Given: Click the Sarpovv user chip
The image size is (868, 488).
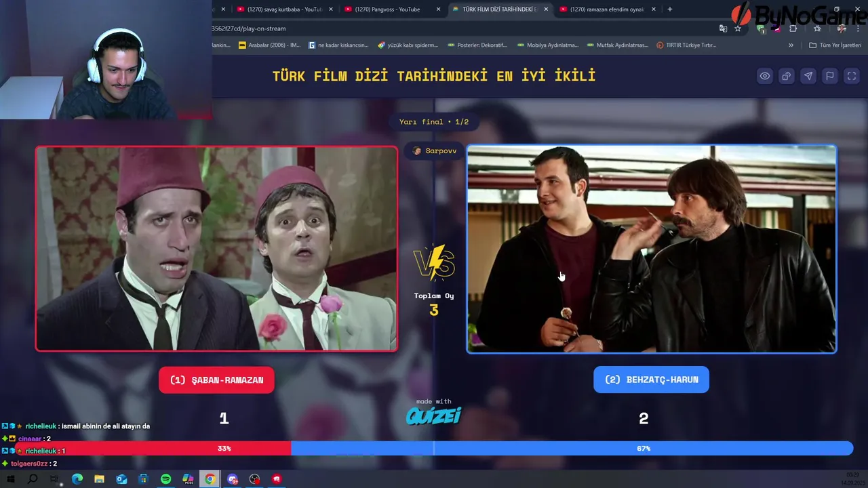Looking at the screenshot, I should pos(435,151).
